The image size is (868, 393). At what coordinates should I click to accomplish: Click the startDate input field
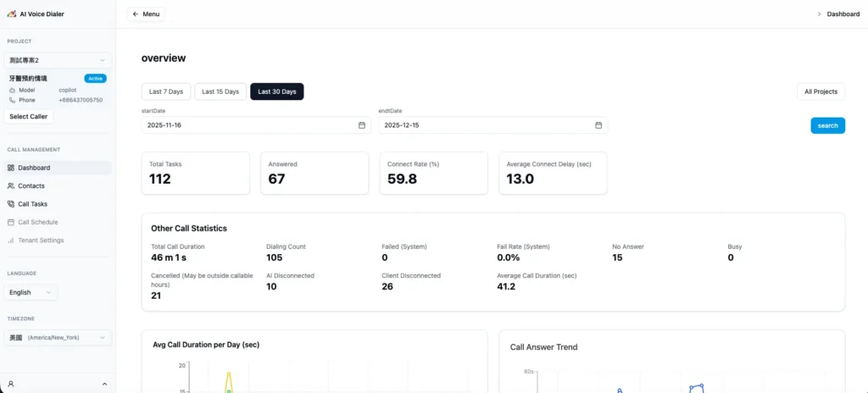(246, 125)
